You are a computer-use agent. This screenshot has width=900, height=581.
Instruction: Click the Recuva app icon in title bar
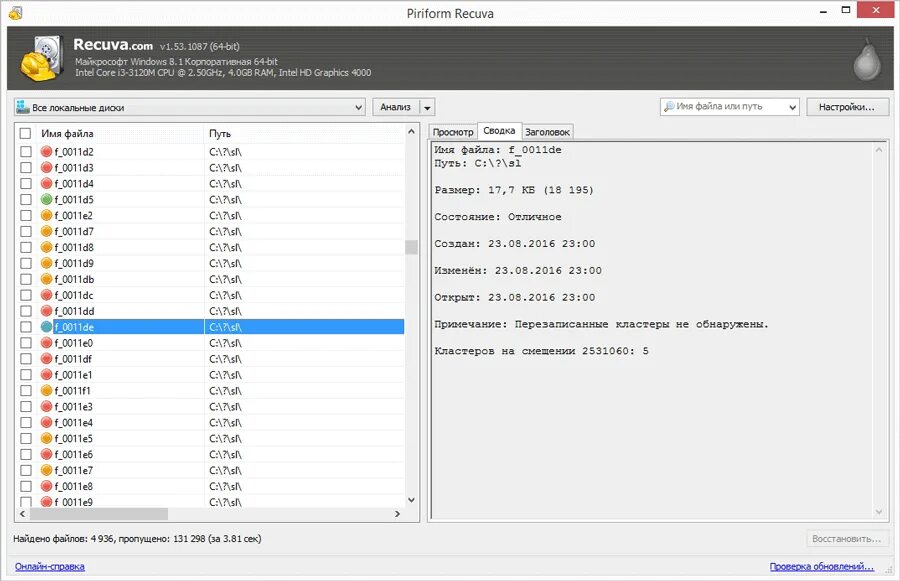pos(15,13)
